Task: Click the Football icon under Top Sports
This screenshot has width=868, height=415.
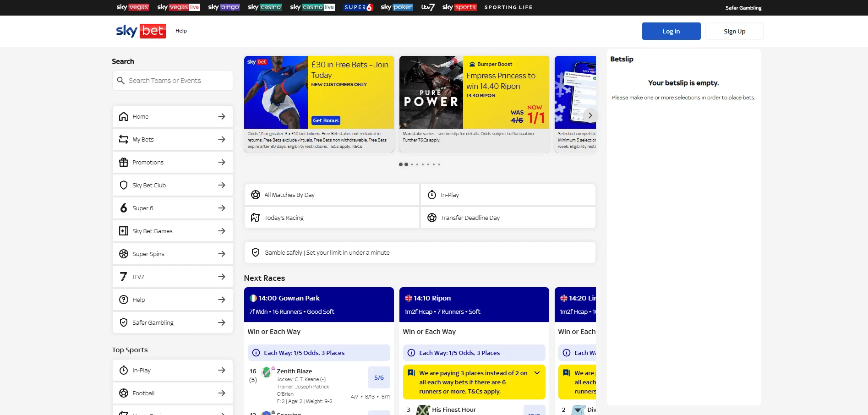Action: pos(124,393)
